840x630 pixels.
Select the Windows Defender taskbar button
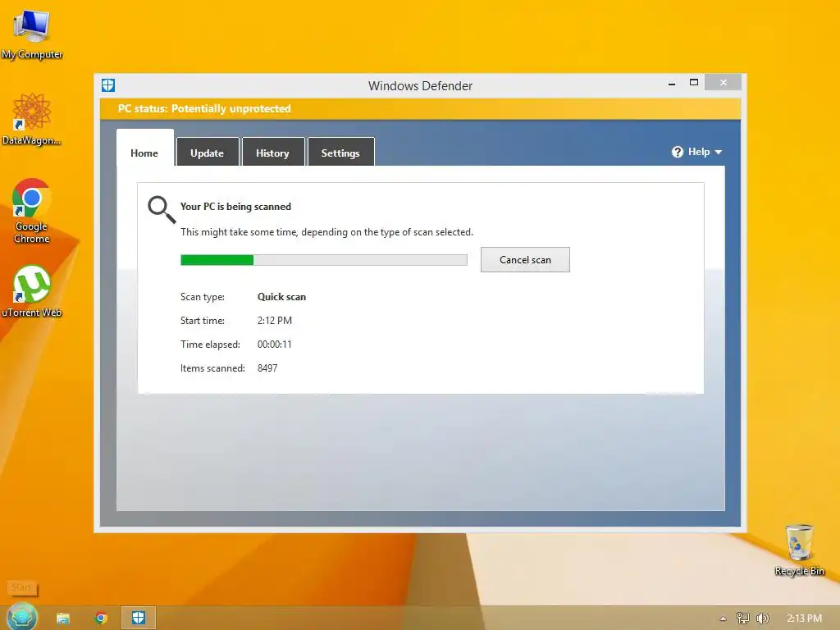138,618
